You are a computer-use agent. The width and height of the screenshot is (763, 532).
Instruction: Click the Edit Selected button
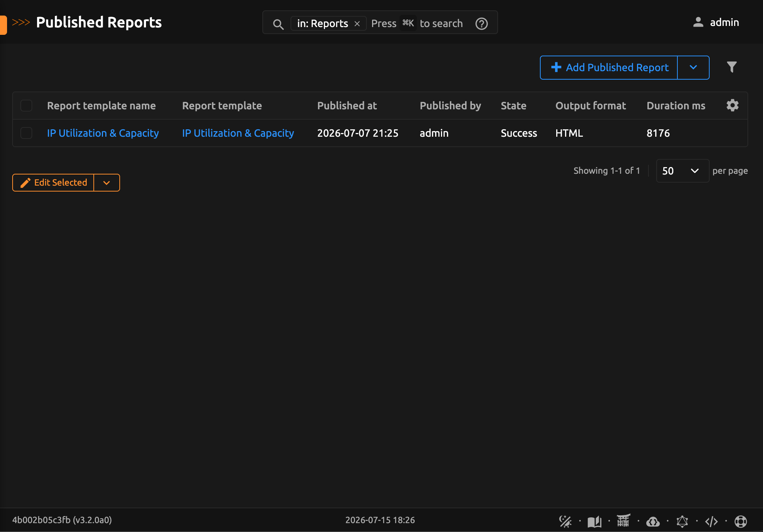(53, 183)
